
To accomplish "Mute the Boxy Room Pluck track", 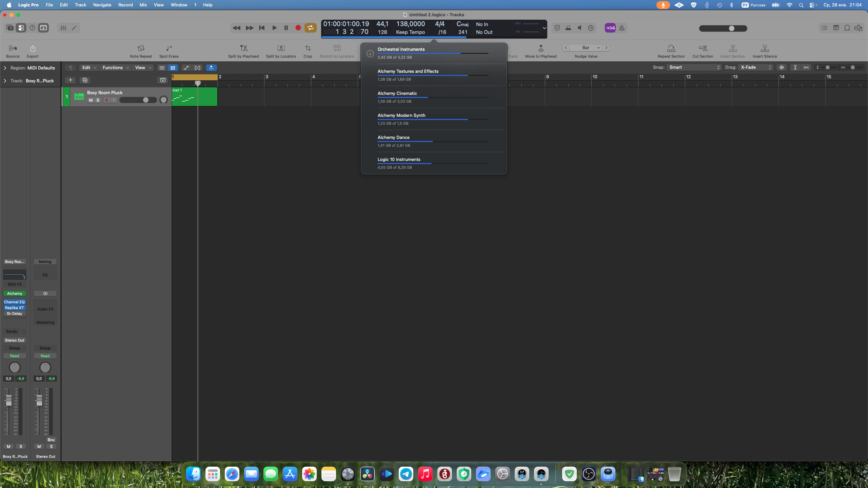I will tap(91, 100).
